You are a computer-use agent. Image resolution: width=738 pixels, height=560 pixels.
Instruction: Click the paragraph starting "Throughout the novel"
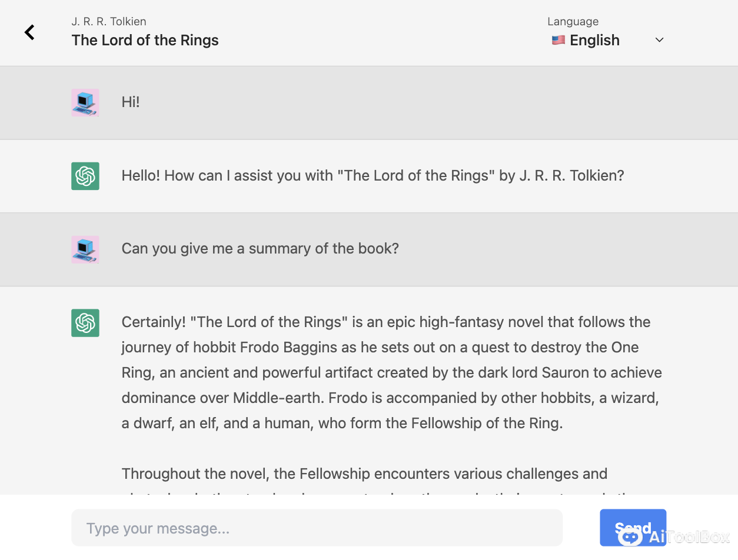[x=364, y=474]
